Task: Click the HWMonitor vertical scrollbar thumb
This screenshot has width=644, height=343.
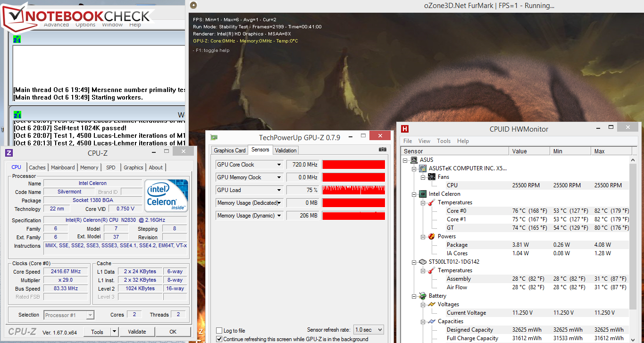Action: 633,236
